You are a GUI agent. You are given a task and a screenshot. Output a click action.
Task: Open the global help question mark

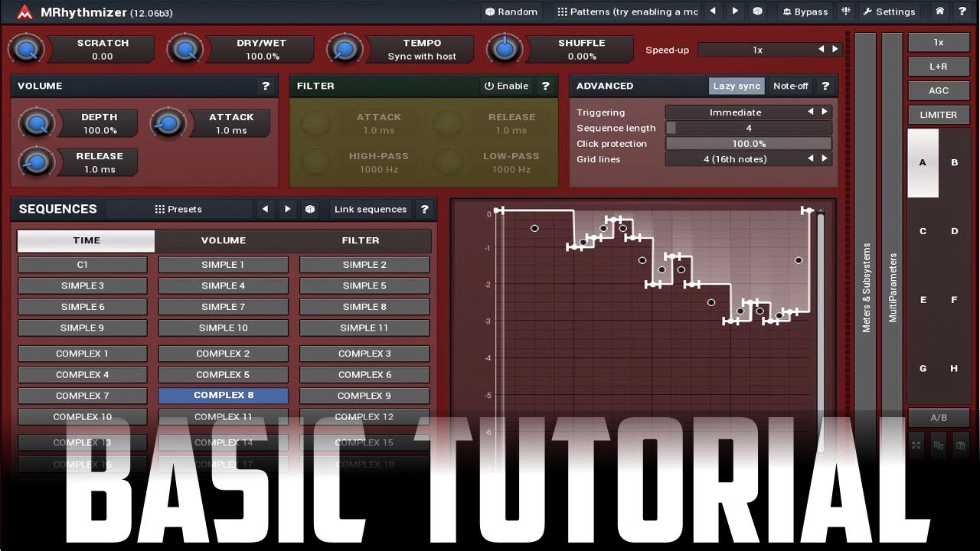click(x=962, y=11)
